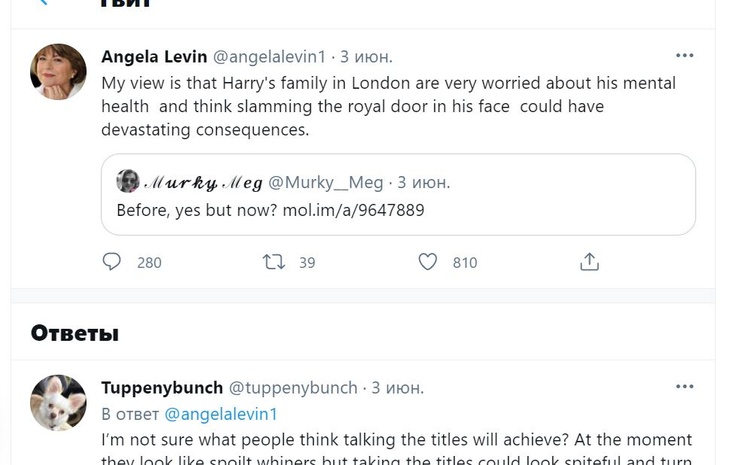Click the @angelalevin1 handle beside Angela Levin's name
The width and height of the screenshot is (730, 465).
coord(271,56)
